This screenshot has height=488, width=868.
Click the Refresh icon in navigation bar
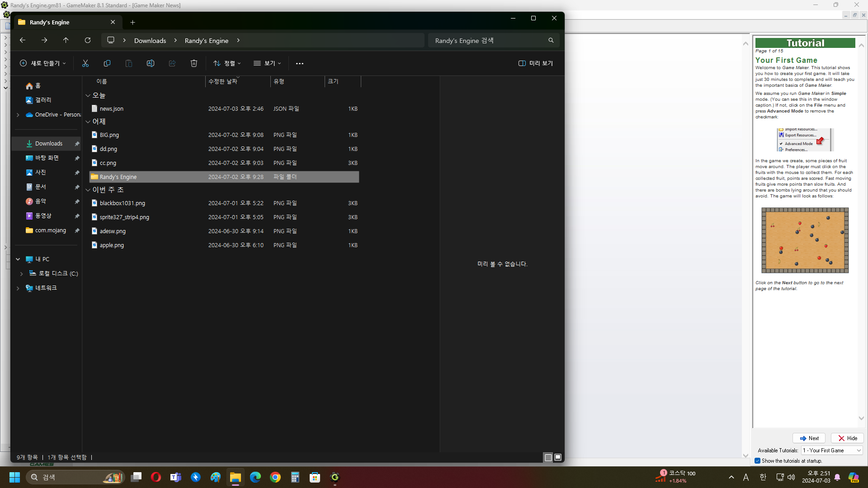88,40
